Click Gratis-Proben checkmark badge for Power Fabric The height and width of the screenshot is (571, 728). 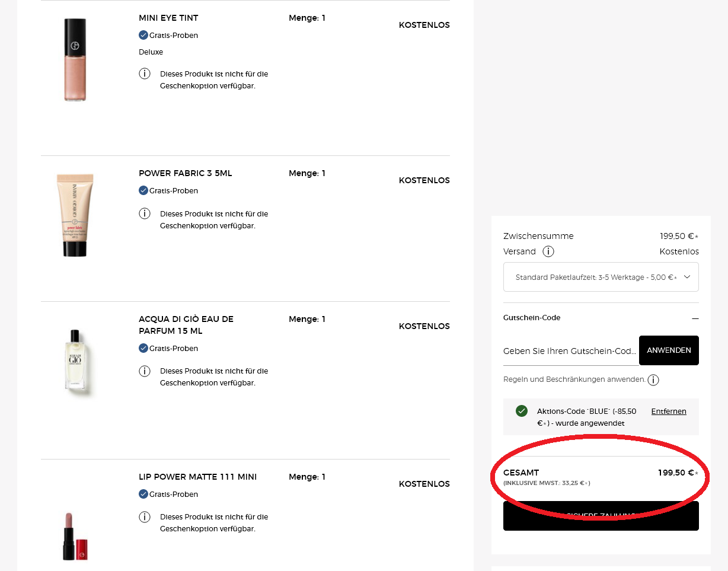tap(143, 191)
